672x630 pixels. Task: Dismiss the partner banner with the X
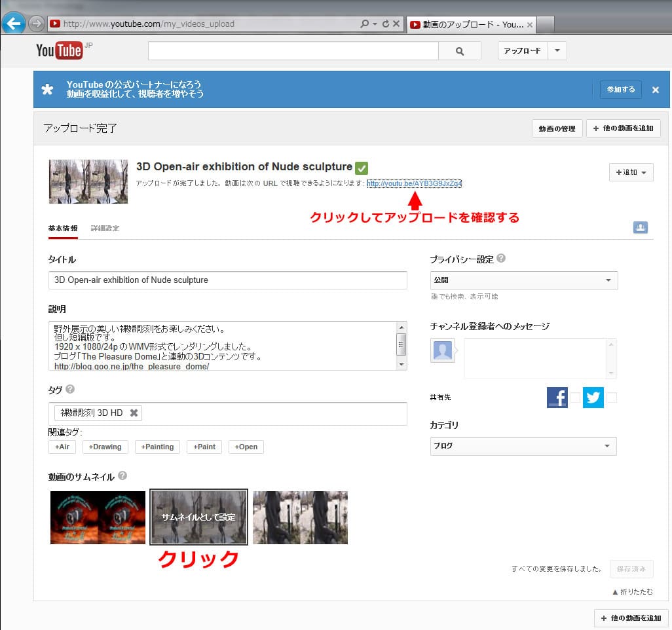pyautogui.click(x=655, y=90)
